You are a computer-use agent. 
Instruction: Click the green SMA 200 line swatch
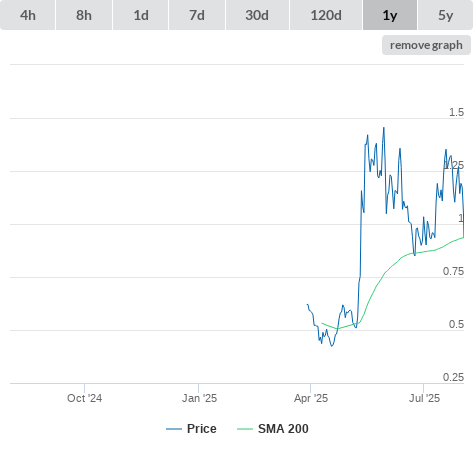[245, 429]
